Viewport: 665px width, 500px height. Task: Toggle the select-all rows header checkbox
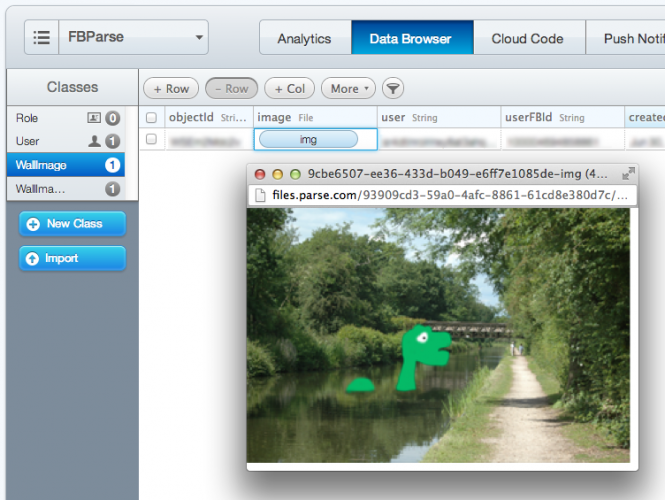(151, 117)
